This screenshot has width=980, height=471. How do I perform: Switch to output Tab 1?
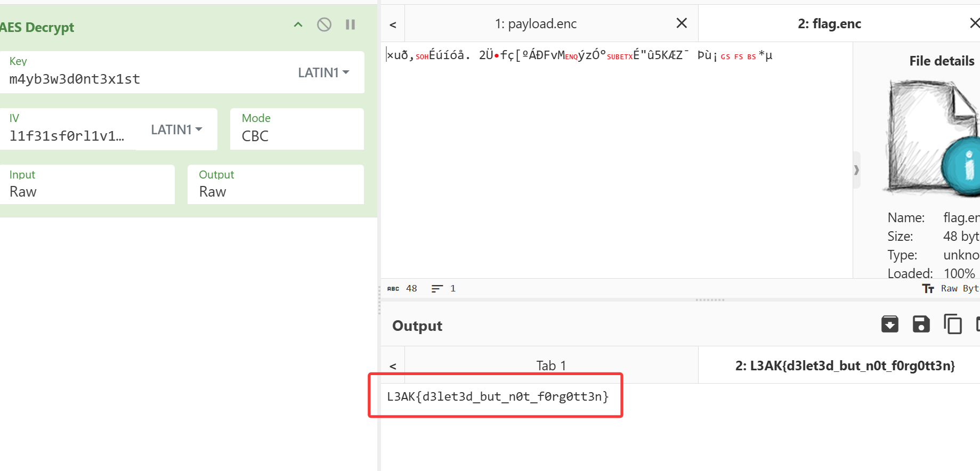coord(551,366)
